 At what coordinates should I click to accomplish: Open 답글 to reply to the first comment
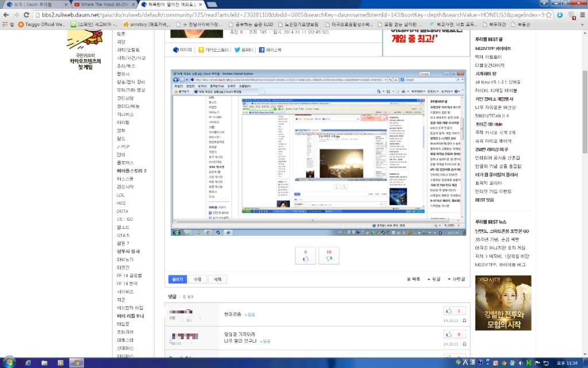(x=251, y=314)
